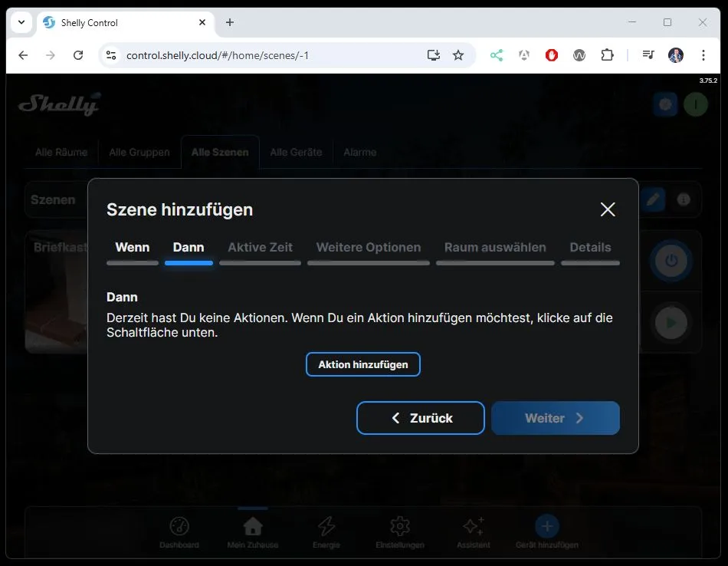Open a new browser tab

coord(230,22)
